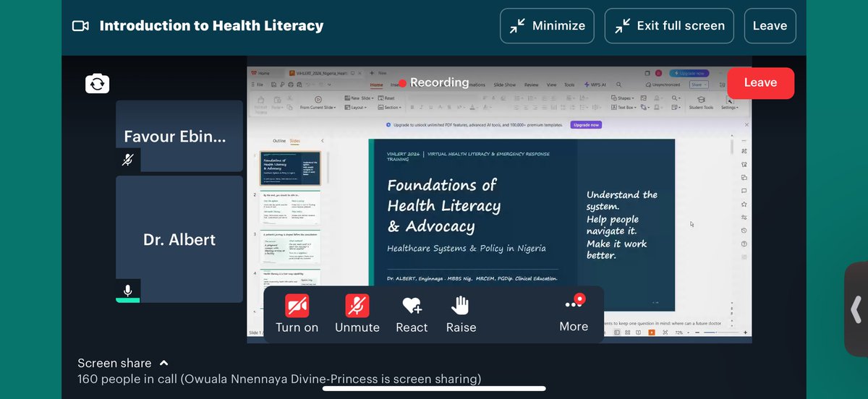Click the blue Upgrade now pill in title bar
Screen dimensions: 868x399
(x=689, y=73)
